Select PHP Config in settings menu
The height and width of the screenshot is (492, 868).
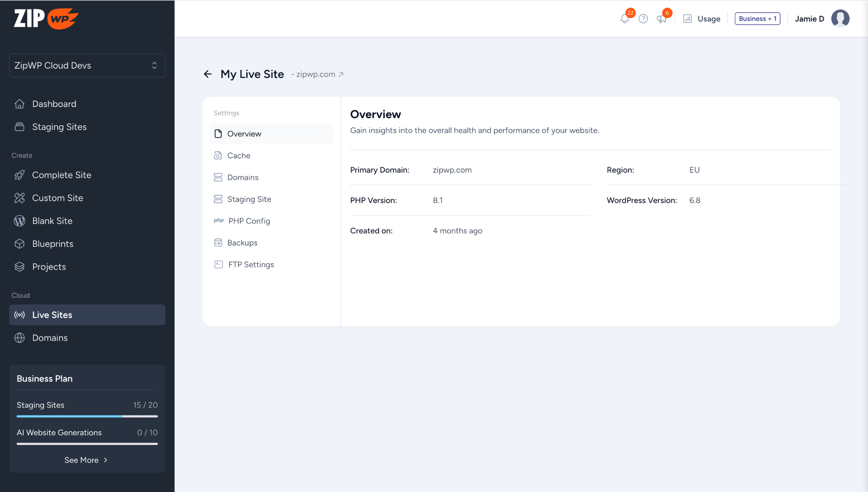click(249, 221)
